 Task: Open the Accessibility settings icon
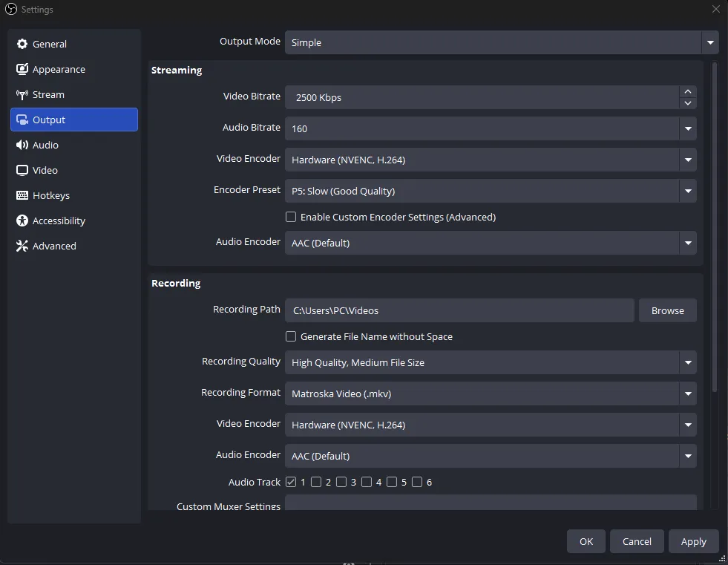(x=23, y=221)
